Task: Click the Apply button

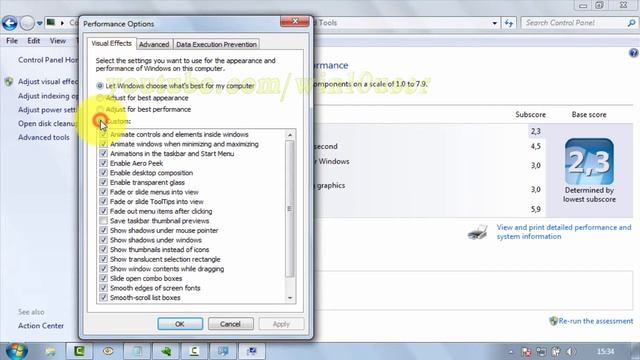Action: (x=281, y=324)
